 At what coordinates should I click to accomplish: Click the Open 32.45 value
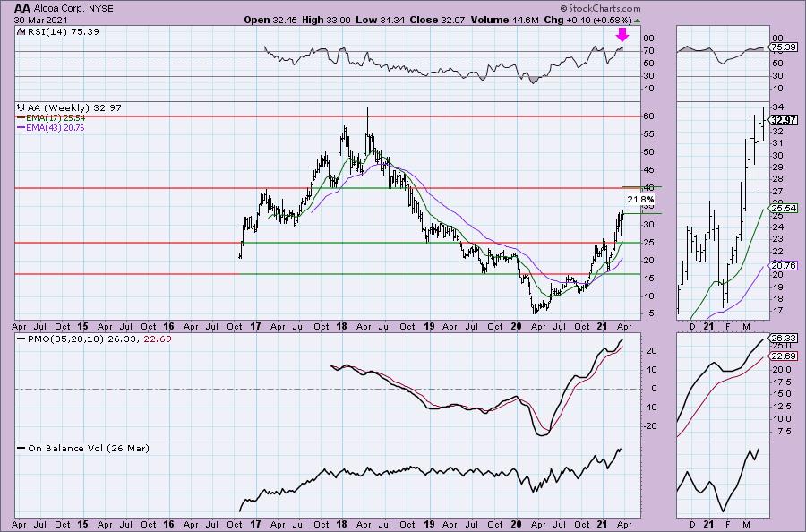point(270,20)
